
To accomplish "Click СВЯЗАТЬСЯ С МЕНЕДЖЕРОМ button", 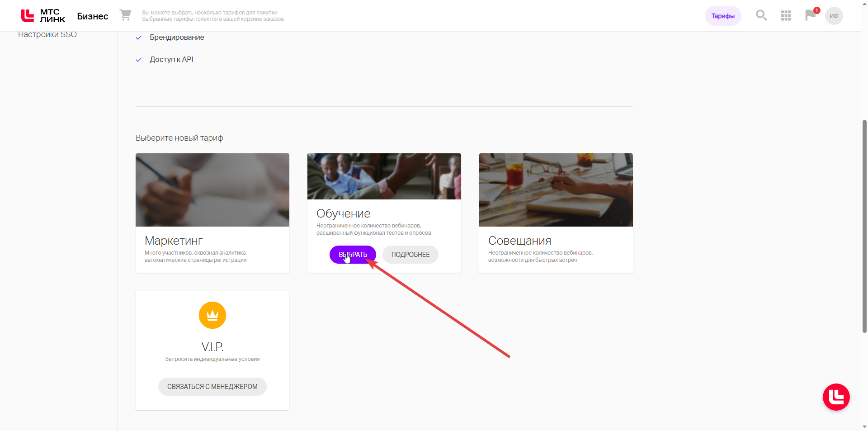I will click(212, 387).
